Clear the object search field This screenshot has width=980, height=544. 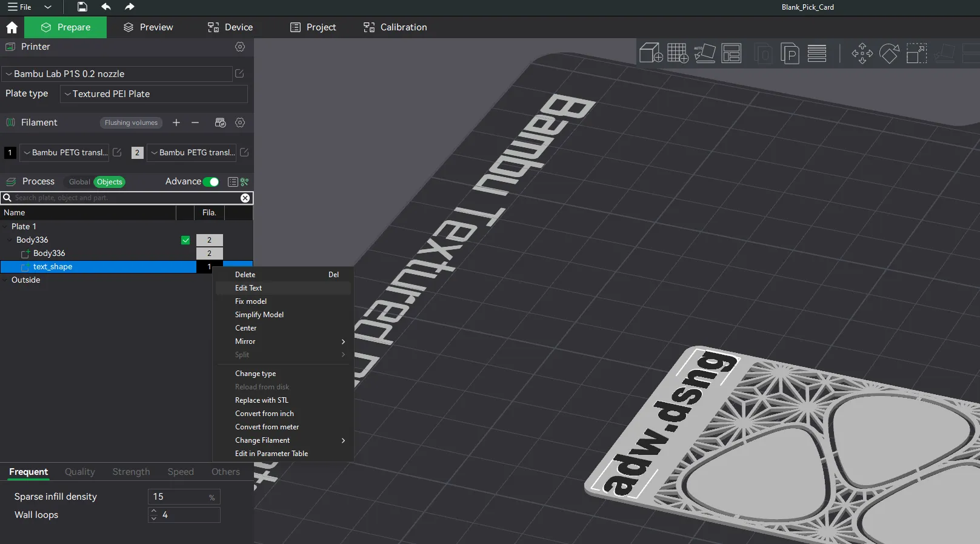(245, 198)
